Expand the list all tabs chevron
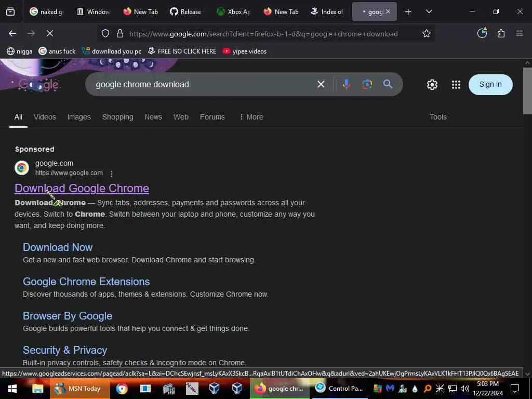The height and width of the screenshot is (399, 532). pos(429,11)
